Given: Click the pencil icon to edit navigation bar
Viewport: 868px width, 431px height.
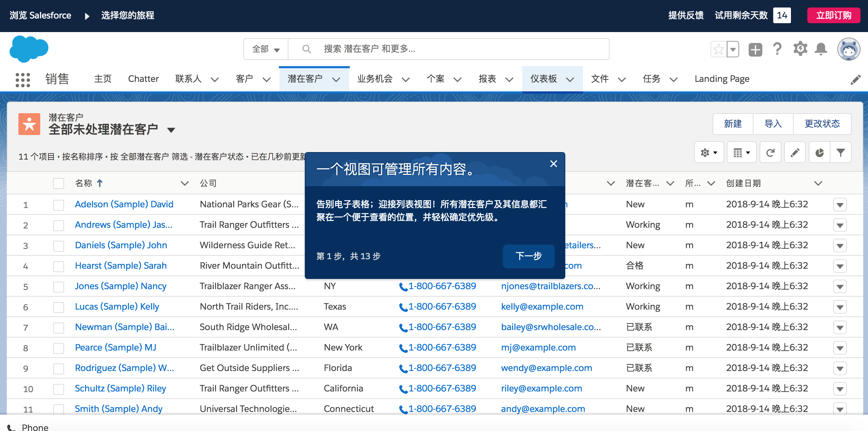Looking at the screenshot, I should [855, 79].
